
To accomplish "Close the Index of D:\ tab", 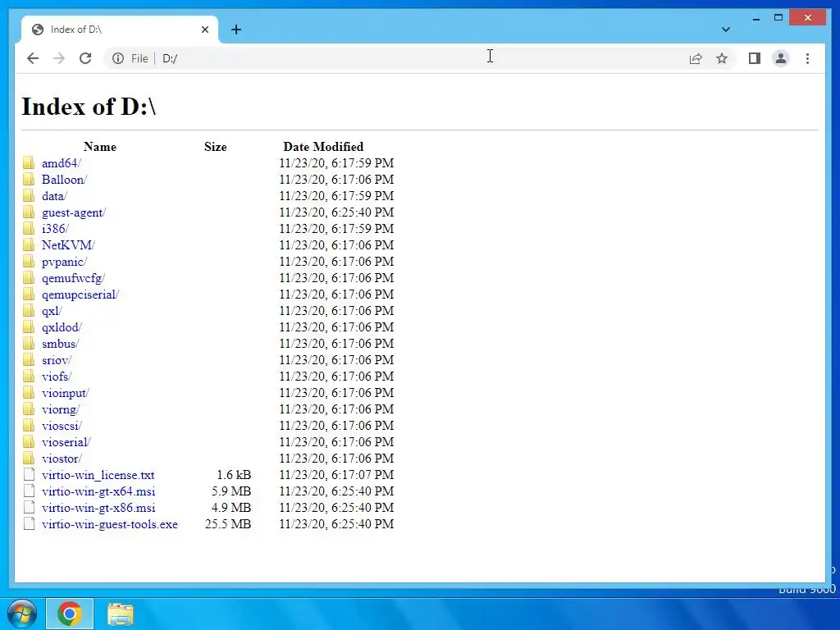I will point(204,30).
